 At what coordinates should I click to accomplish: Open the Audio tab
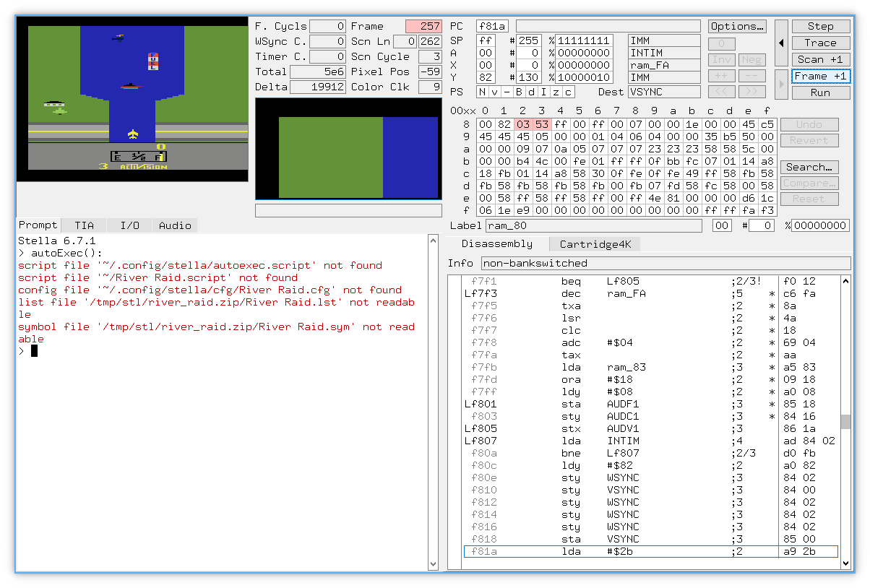(175, 225)
